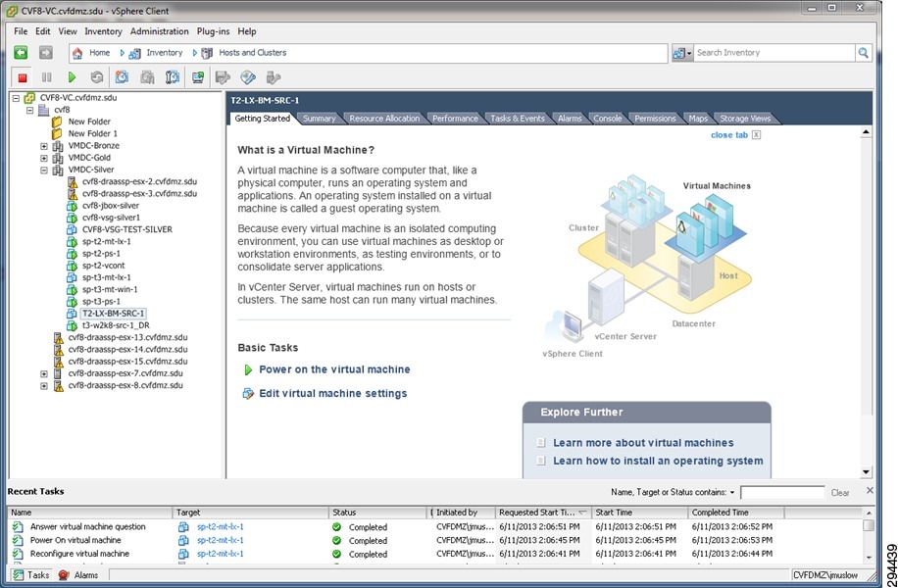Click the Take Snapshot toolbar icon
The width and height of the screenshot is (898, 588).
click(122, 77)
